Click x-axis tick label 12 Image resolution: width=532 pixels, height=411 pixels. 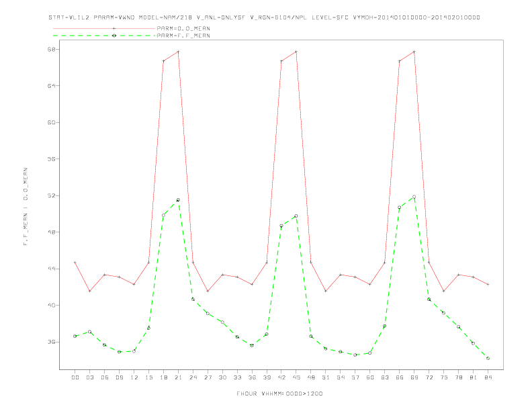[134, 377]
